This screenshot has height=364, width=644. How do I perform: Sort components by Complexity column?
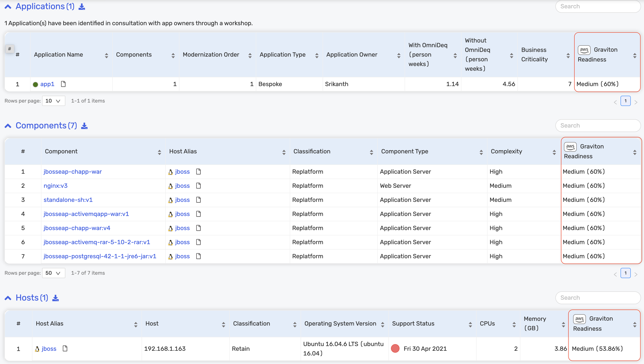(554, 152)
